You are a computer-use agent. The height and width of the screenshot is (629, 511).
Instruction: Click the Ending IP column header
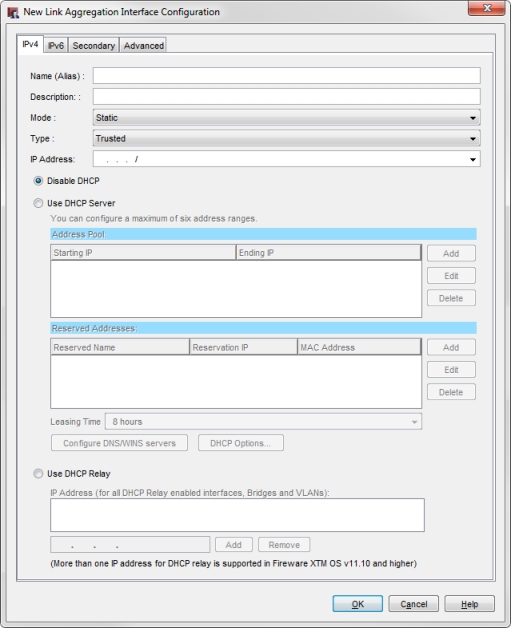point(328,253)
